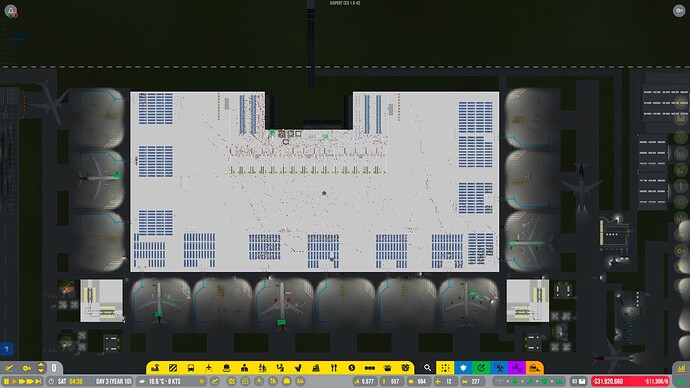Toggle the purple zone overlay button
Screen dimensions: 690x388
pyautogui.click(x=517, y=368)
